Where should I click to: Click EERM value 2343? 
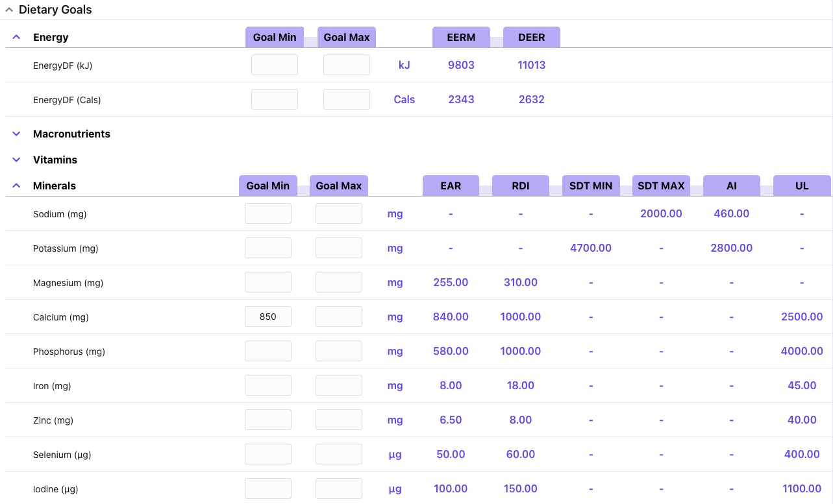461,99
